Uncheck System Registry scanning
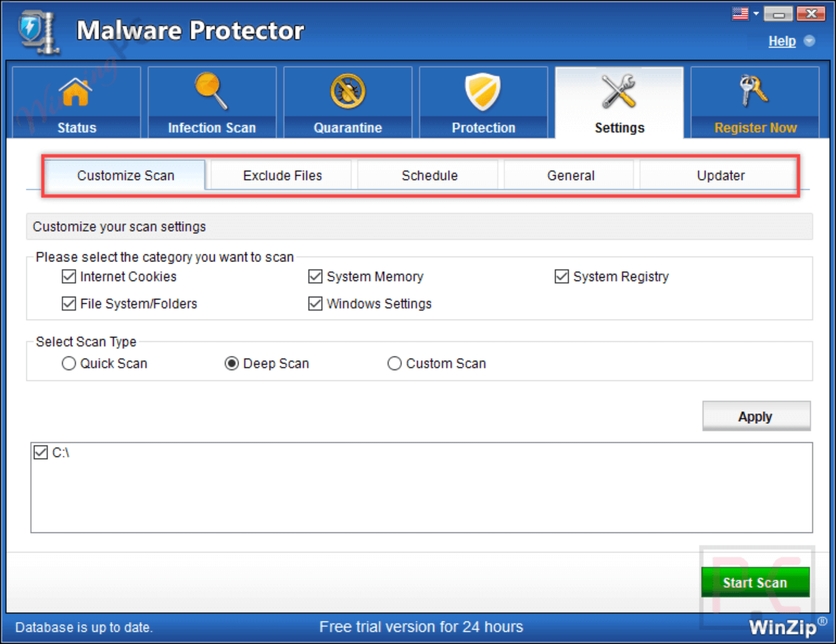836x644 pixels. coord(561,276)
